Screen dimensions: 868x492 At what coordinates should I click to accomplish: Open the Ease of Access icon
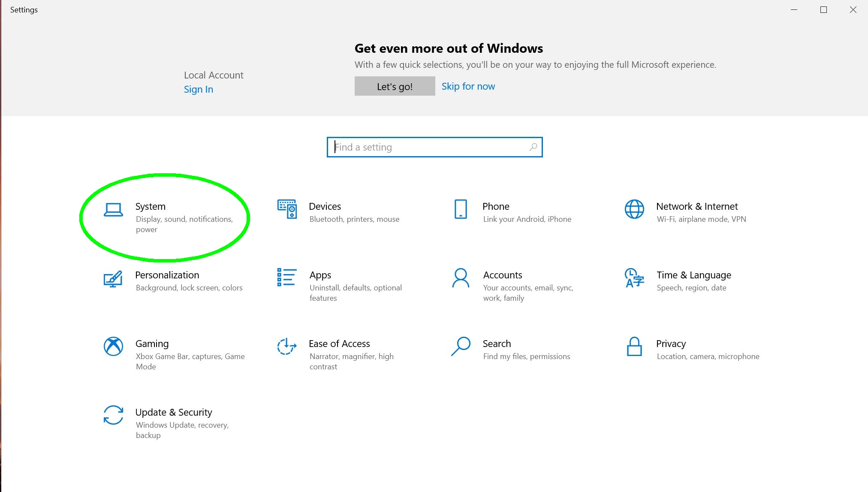pyautogui.click(x=286, y=347)
